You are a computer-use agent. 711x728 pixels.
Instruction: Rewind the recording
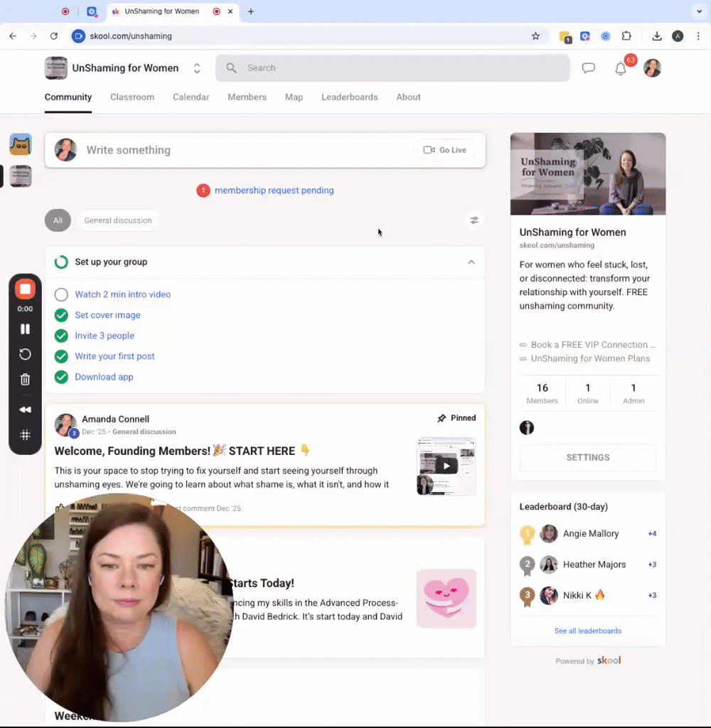25,409
